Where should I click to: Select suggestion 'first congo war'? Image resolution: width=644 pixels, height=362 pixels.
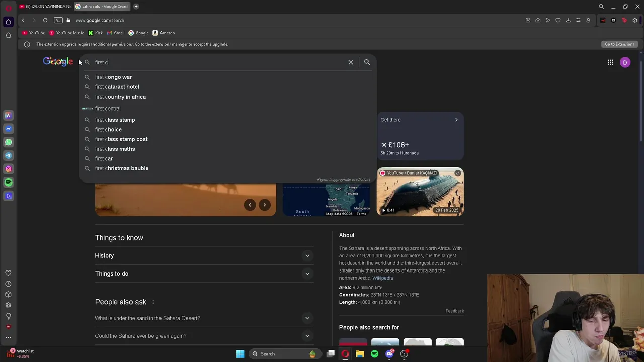pos(228,77)
